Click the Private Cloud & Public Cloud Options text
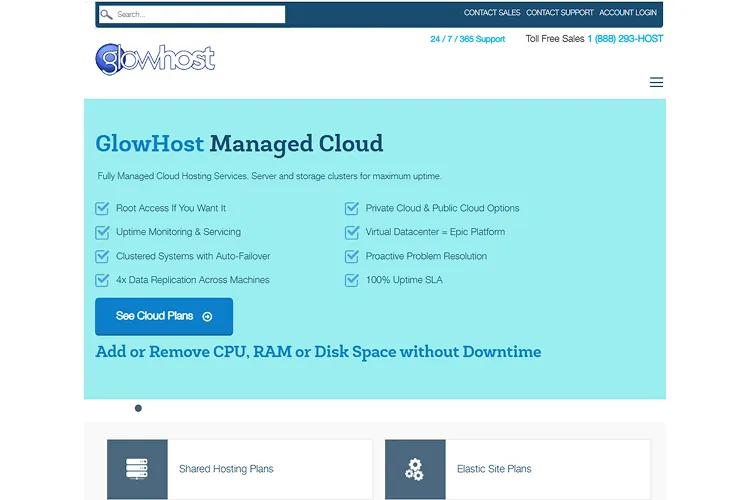Viewport: 750px width, 500px height. [x=442, y=208]
